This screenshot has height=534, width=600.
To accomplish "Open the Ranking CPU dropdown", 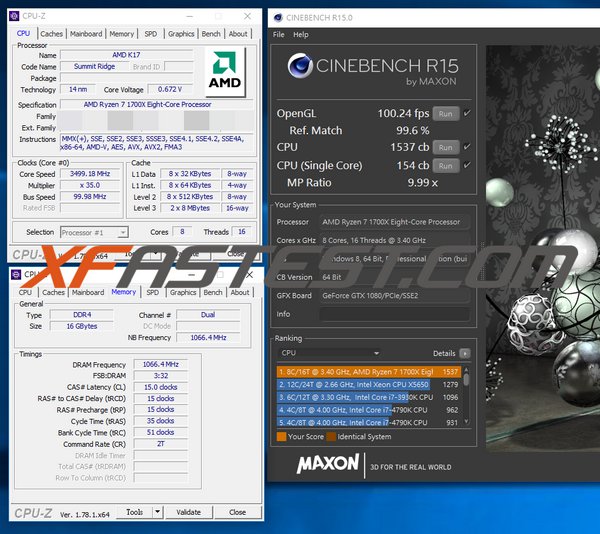I will coord(329,353).
